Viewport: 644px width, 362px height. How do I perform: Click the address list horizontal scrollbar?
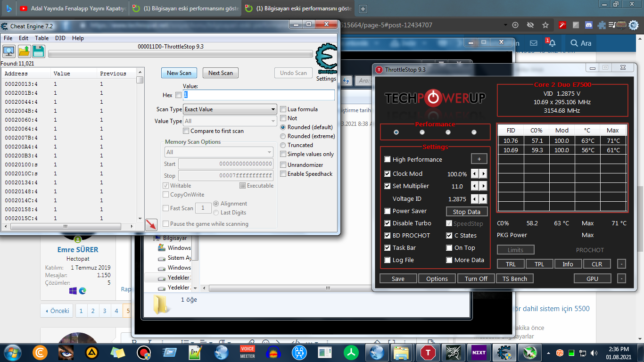coord(69,227)
